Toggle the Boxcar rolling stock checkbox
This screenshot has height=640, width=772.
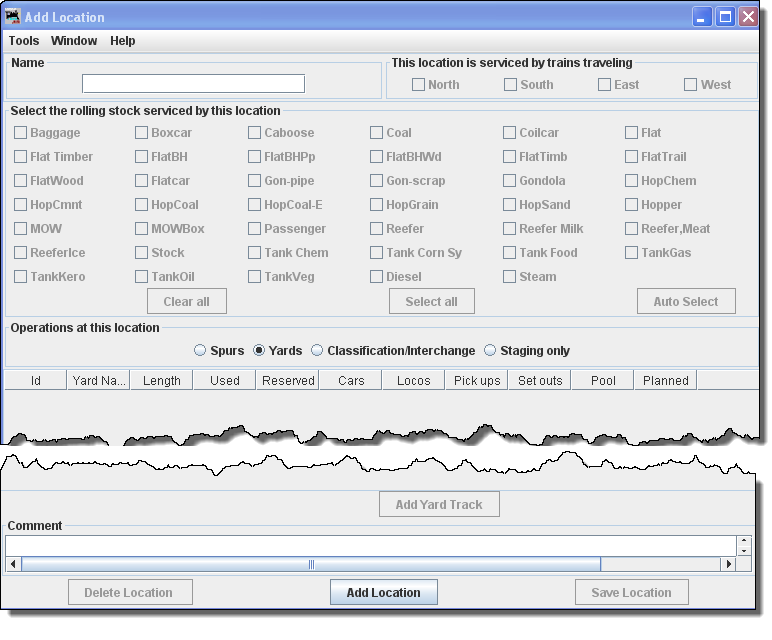point(142,133)
